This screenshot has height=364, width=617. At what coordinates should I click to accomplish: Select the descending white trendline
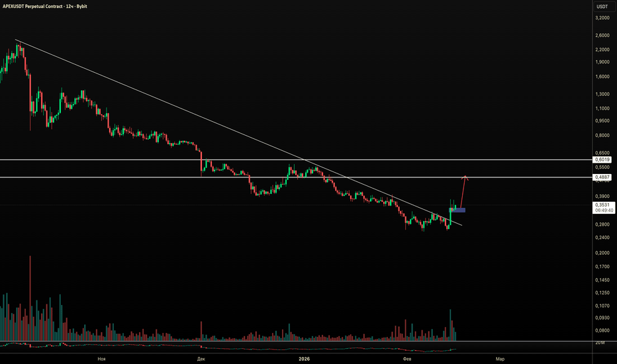click(238, 132)
